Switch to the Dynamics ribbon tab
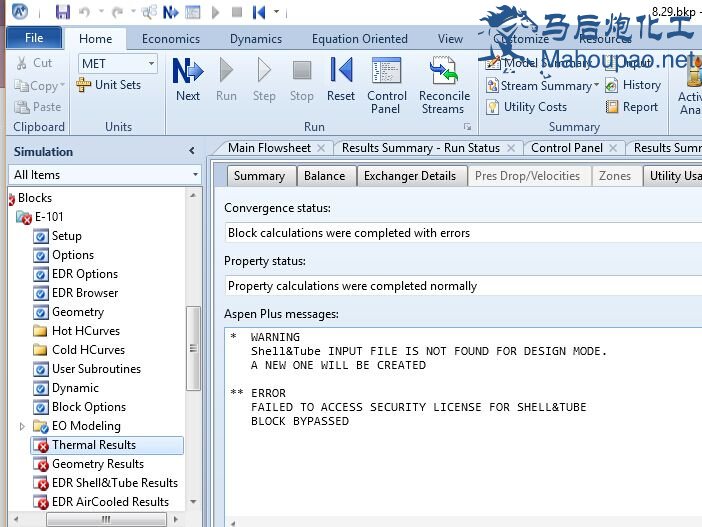 (x=256, y=39)
